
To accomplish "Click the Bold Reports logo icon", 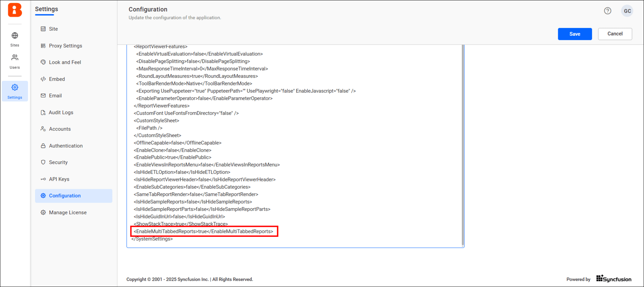I will (15, 10).
